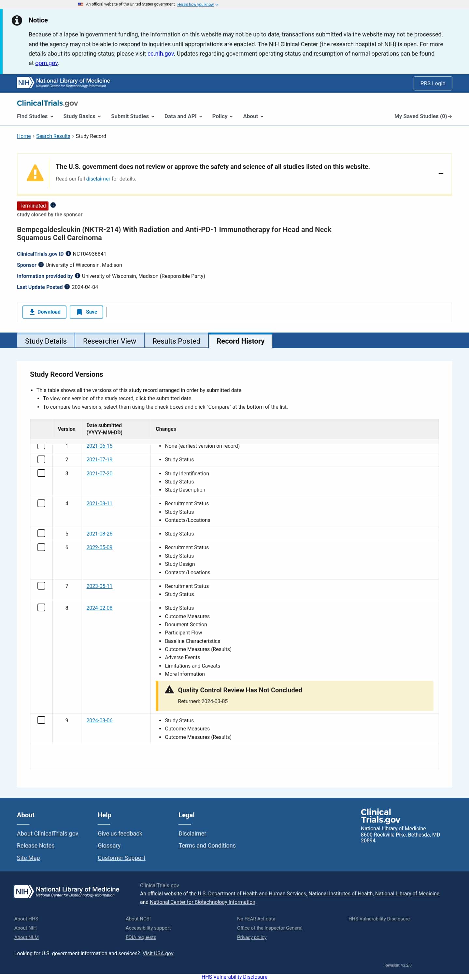This screenshot has height=980, width=469.
Task: Check the version 8 checkbox
Action: pos(41,607)
